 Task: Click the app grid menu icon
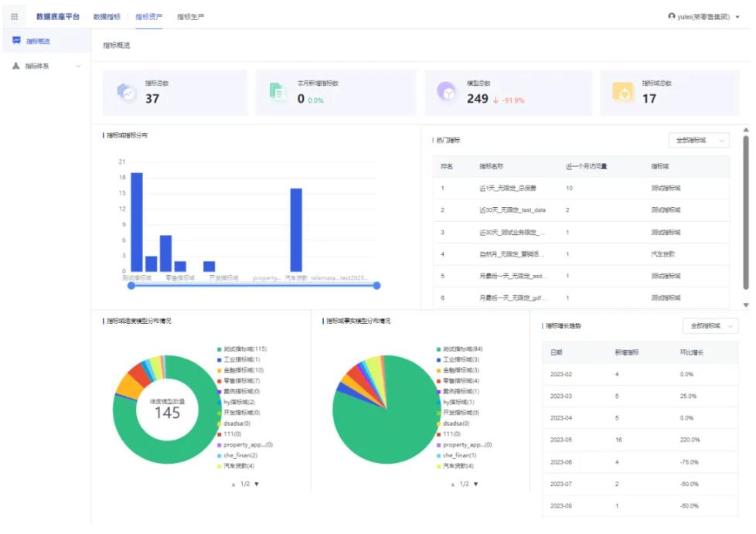(14, 16)
